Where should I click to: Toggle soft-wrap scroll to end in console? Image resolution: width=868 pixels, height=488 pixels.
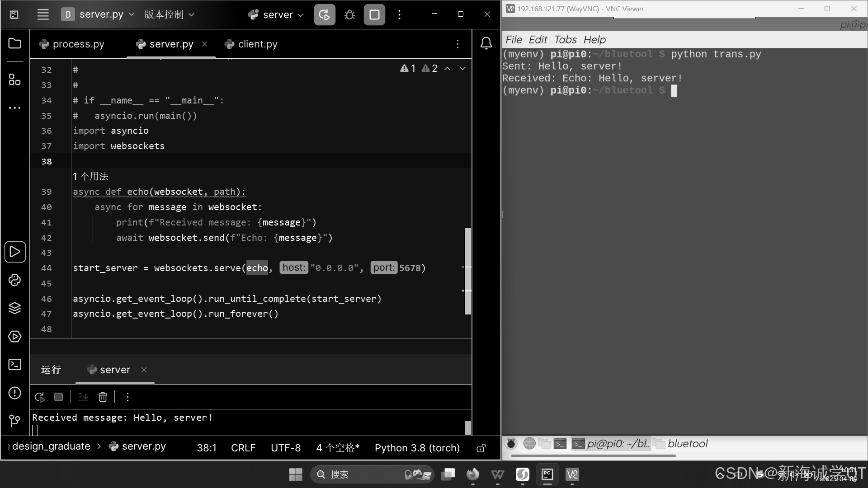pos(83,397)
